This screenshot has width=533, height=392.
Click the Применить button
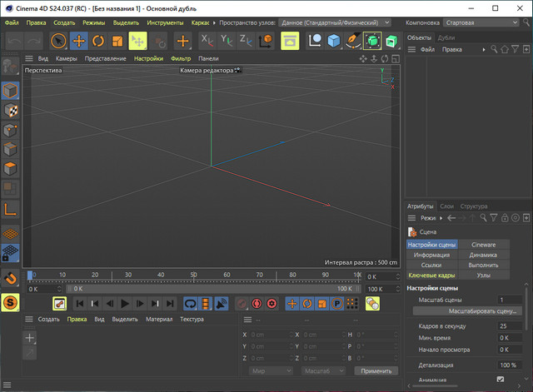pyautogui.click(x=376, y=370)
